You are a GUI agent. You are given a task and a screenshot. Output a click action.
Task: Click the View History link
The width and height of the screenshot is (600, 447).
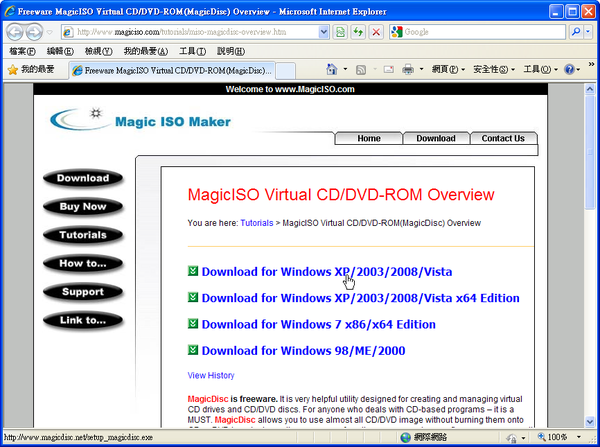tap(211, 375)
